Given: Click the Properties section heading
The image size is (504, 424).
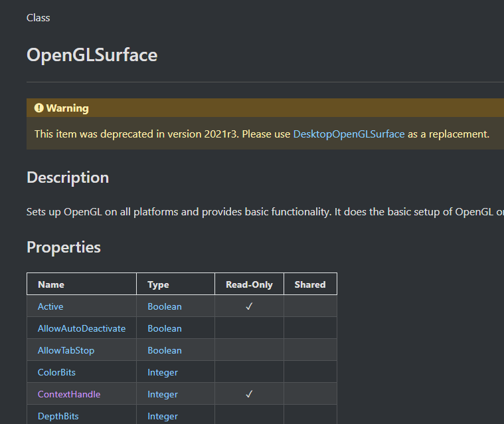Looking at the screenshot, I should click(x=64, y=247).
